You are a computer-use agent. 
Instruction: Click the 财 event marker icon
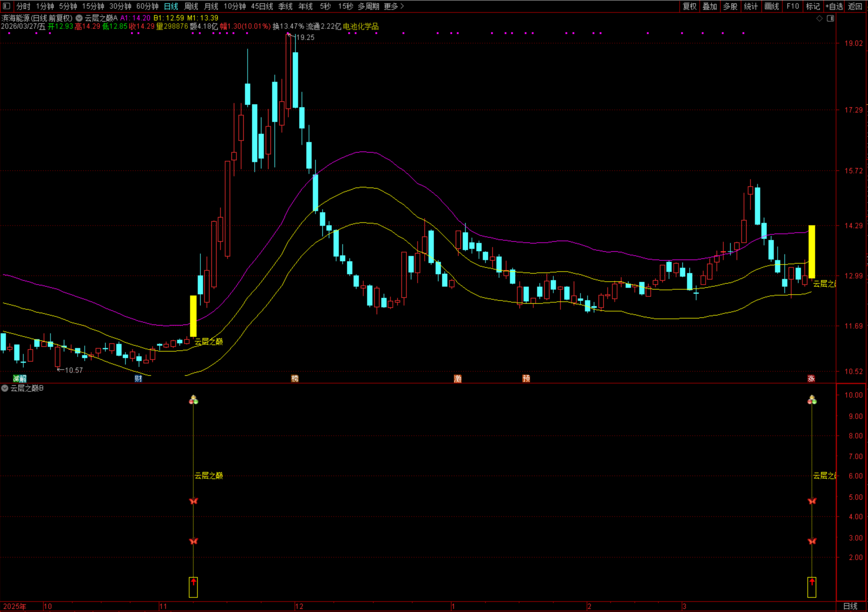pyautogui.click(x=138, y=378)
